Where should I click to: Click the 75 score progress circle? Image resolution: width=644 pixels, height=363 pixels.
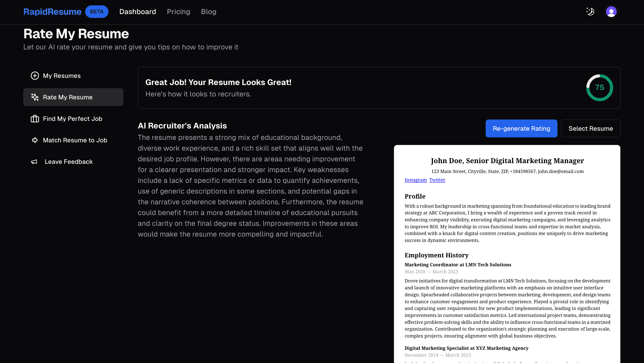click(599, 88)
